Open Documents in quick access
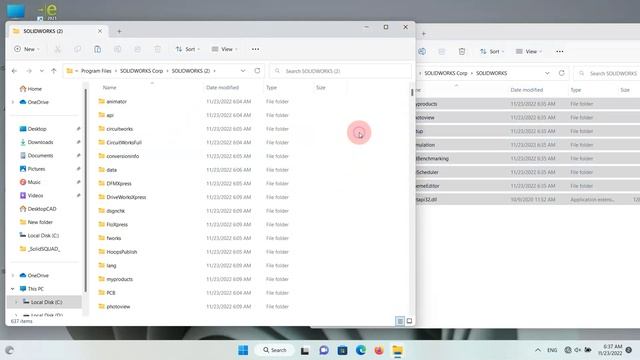Image resolution: width=640 pixels, height=360 pixels. coord(40,156)
